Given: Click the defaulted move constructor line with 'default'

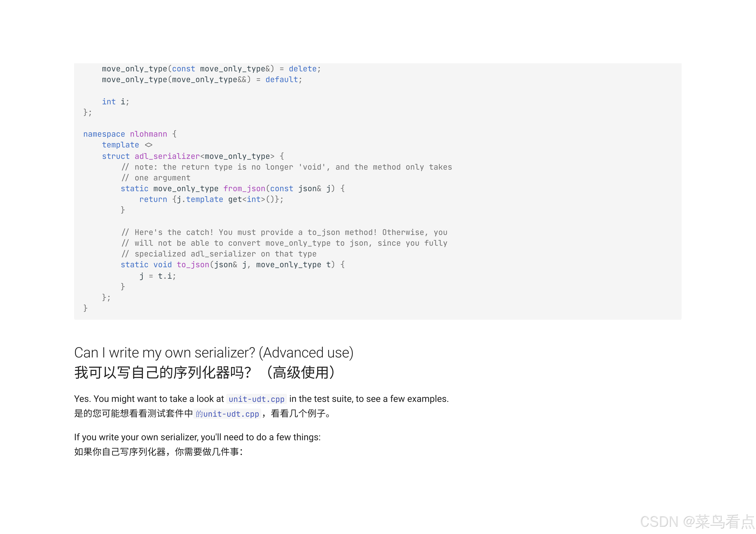Looking at the screenshot, I should (201, 80).
